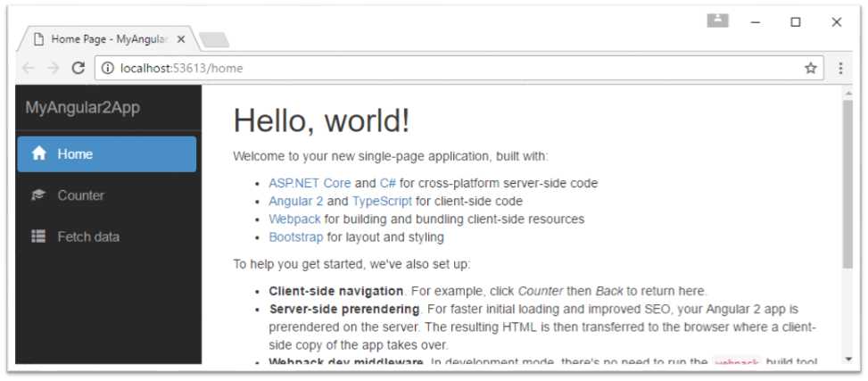This screenshot has width=868, height=381.
Task: Click the address bar showing localhost:53613/home
Action: click(446, 68)
